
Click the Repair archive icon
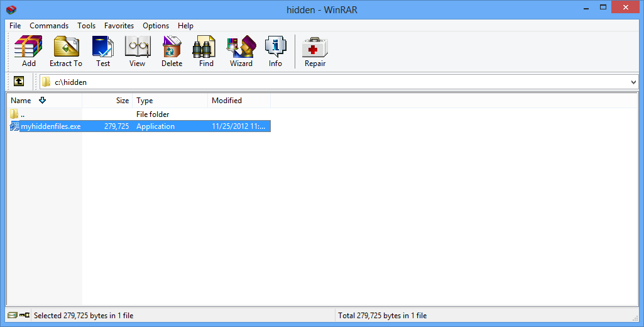(315, 52)
